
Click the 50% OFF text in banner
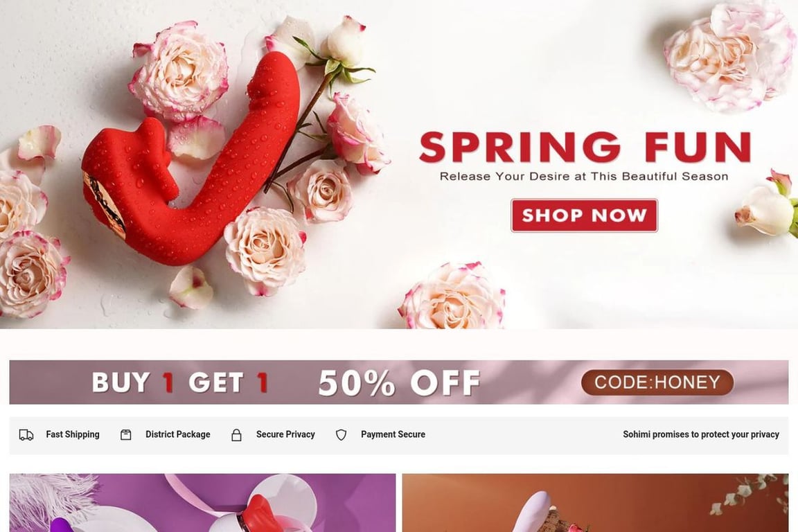coord(399,383)
